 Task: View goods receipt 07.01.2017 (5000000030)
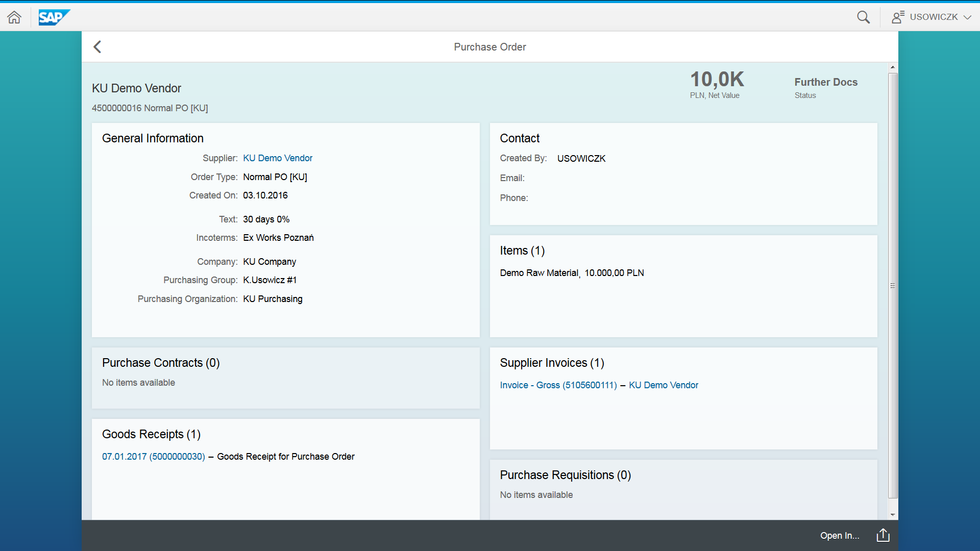point(153,457)
